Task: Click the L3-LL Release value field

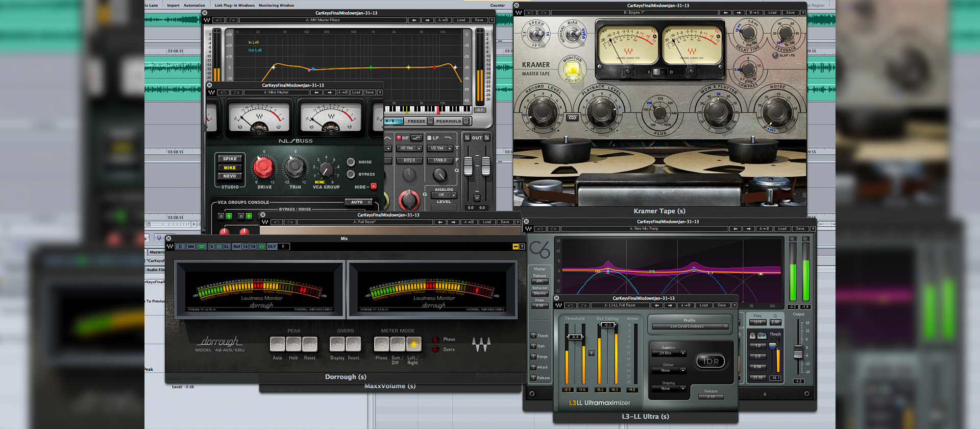Action: coord(711,397)
